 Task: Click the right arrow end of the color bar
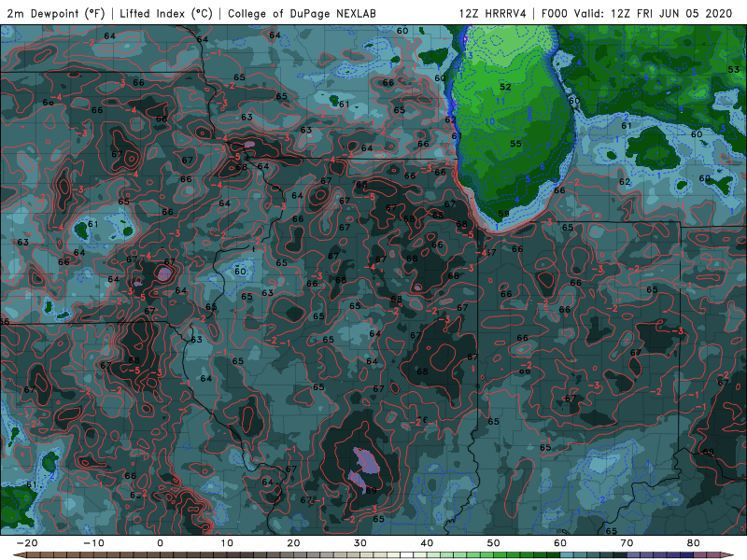click(x=729, y=554)
